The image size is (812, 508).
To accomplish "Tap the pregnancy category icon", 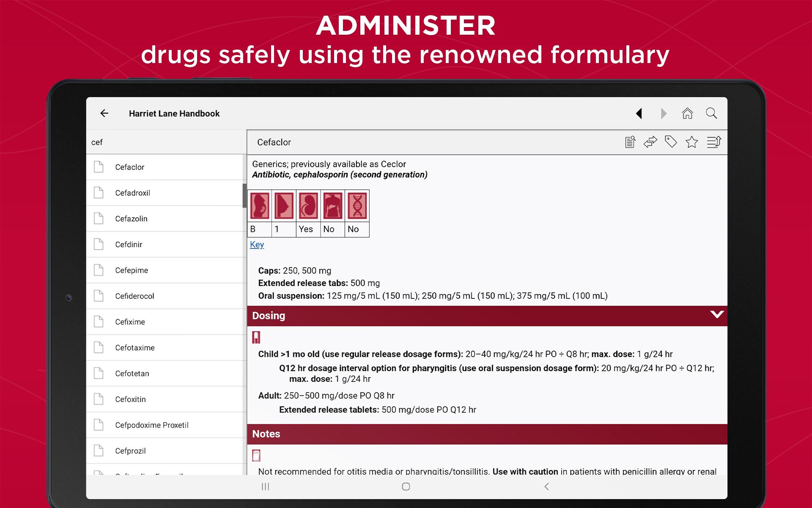I will (259, 206).
